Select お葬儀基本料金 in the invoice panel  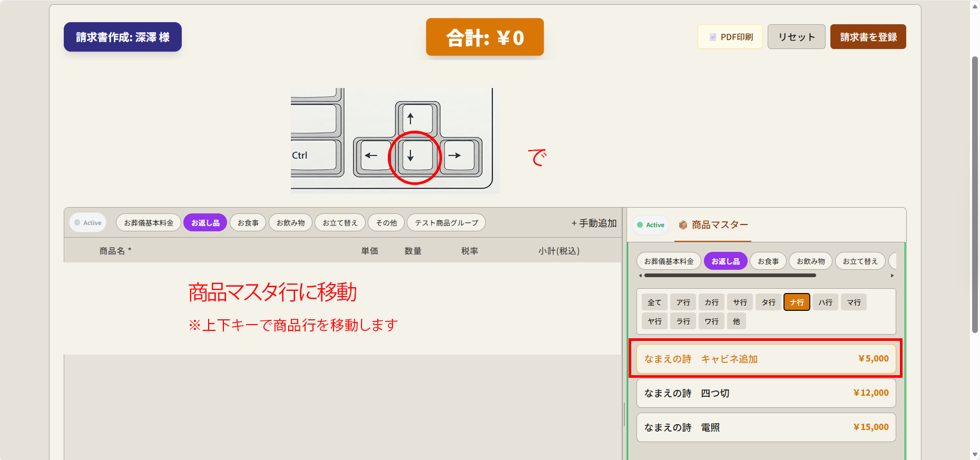(149, 223)
